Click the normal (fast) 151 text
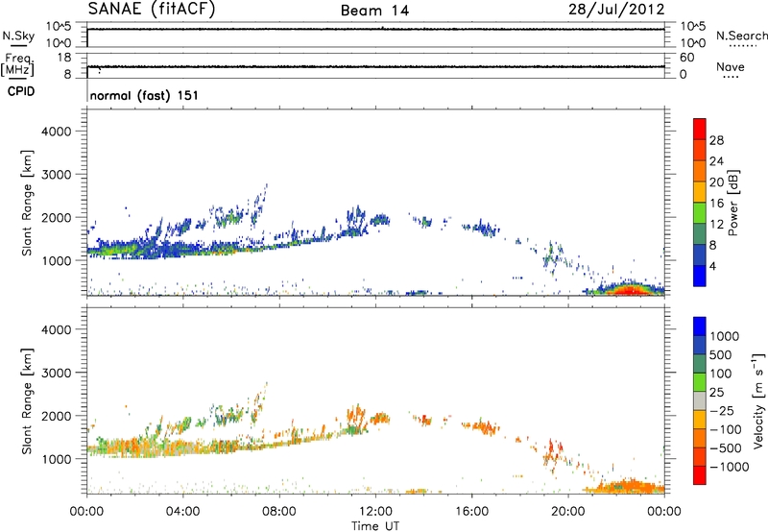 (x=144, y=95)
